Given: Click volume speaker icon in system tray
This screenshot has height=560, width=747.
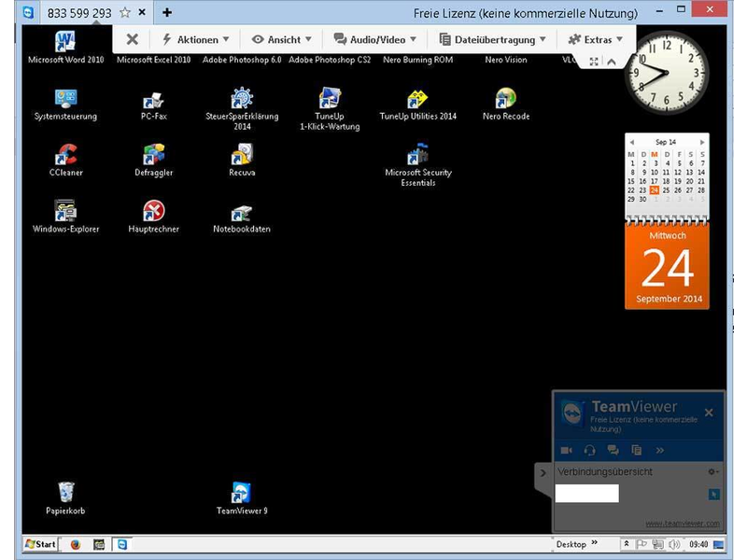Looking at the screenshot, I should pyautogui.click(x=674, y=544).
